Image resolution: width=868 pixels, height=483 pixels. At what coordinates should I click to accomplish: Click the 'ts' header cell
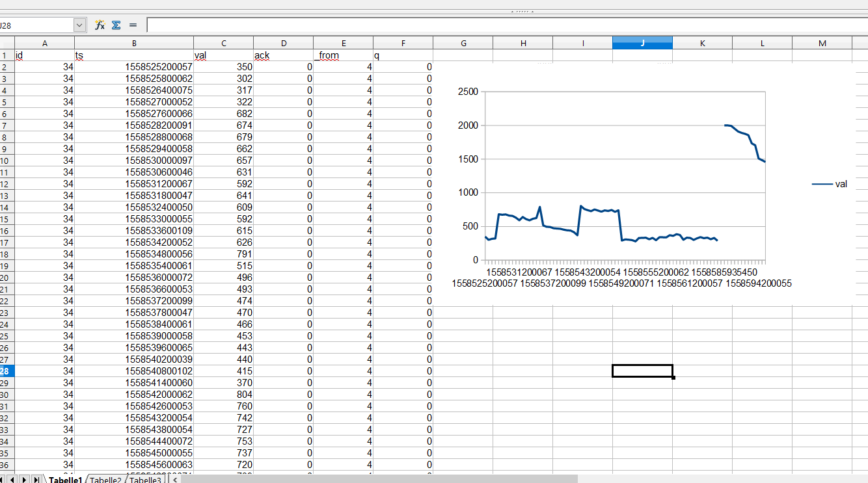click(x=134, y=55)
